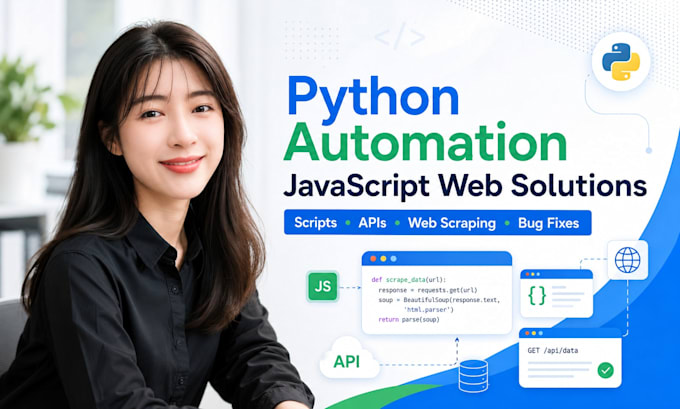The image size is (680, 409).
Task: Click "response = requests.get(url)" code line
Action: coord(428,290)
